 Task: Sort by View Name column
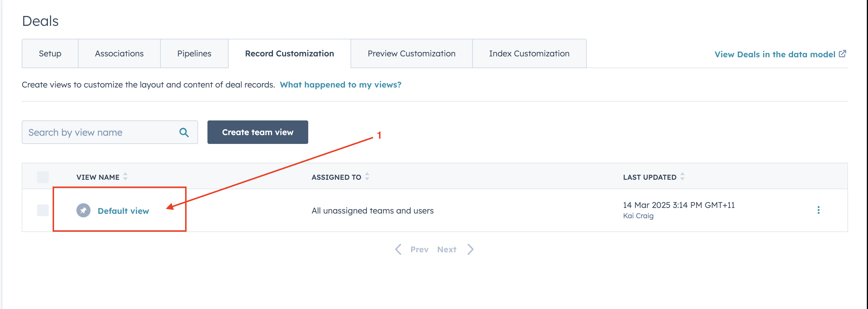click(125, 177)
